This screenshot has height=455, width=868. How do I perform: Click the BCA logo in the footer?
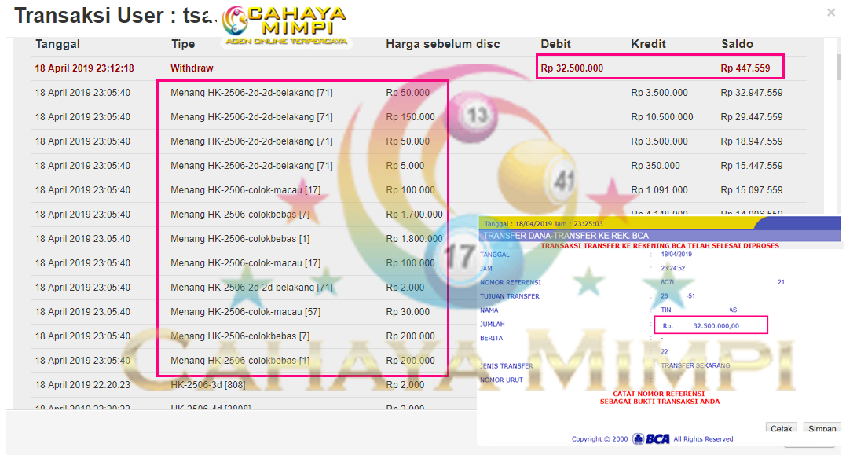coord(650,438)
